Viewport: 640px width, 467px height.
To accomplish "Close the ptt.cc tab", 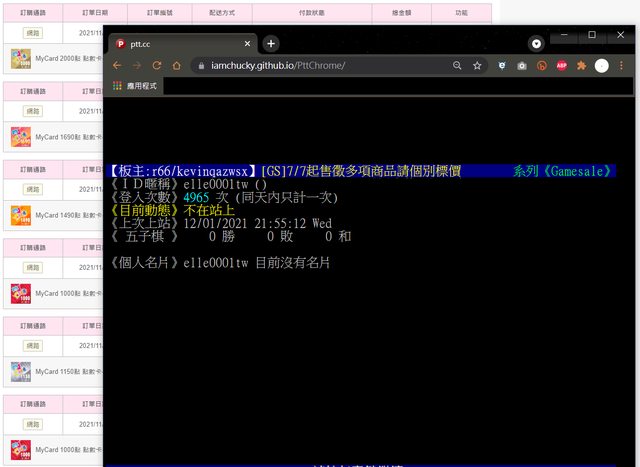I will click(248, 44).
